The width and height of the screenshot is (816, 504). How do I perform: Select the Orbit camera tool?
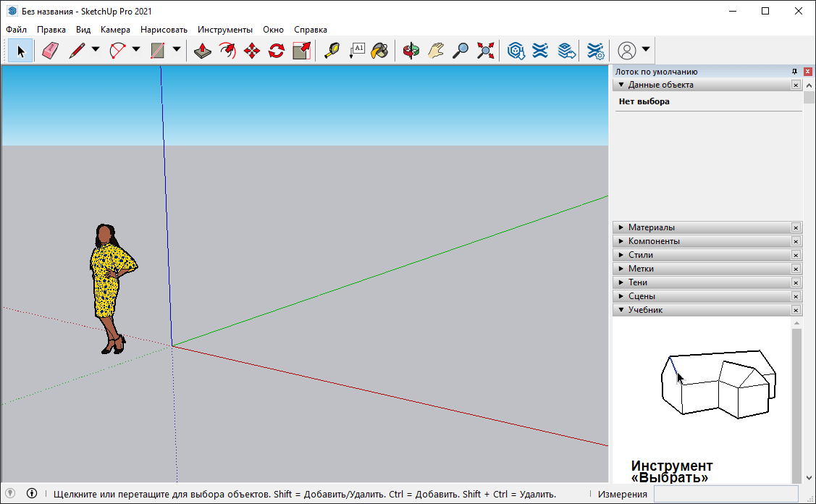pos(411,51)
